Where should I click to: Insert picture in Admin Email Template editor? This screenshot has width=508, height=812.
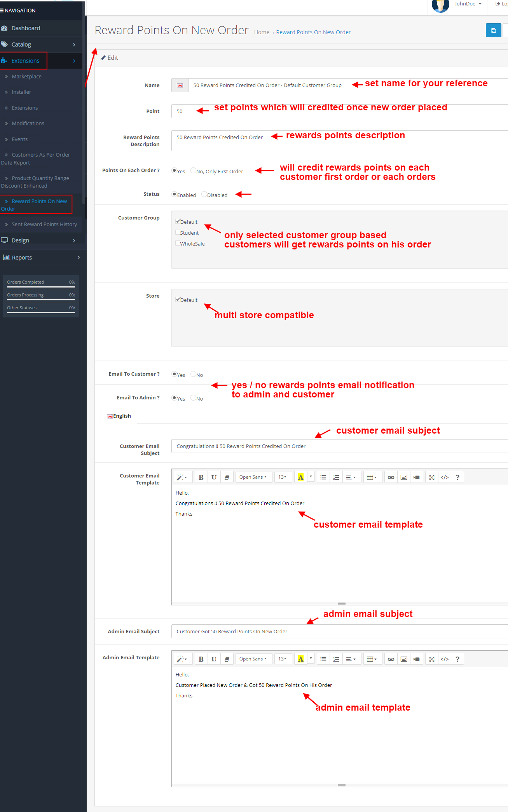click(404, 659)
